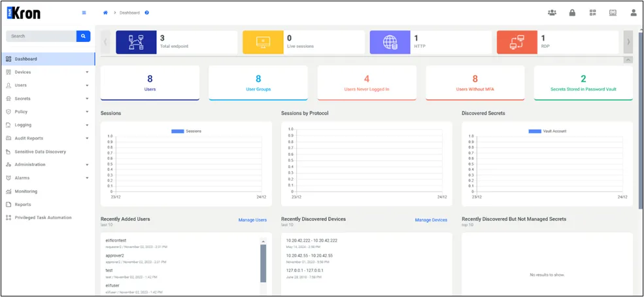The width and height of the screenshot is (644, 297).
Task: Click the screen capture icon in header
Action: click(613, 12)
